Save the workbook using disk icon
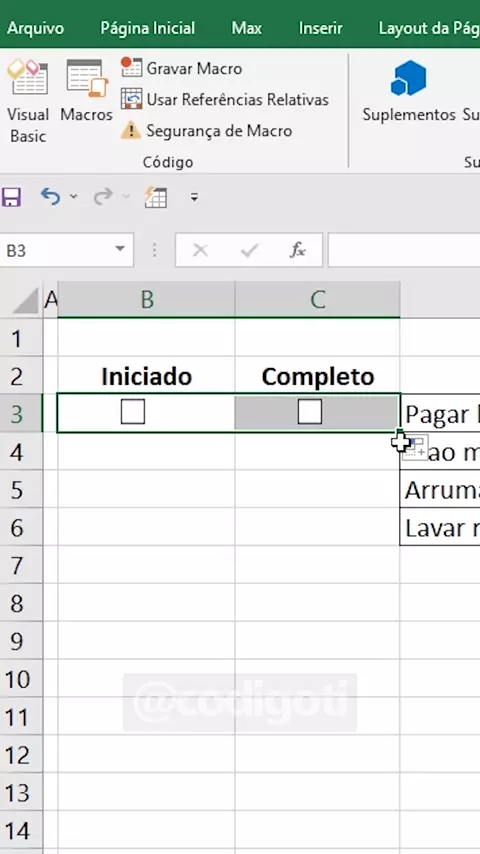The height and width of the screenshot is (854, 480). pos(11,197)
